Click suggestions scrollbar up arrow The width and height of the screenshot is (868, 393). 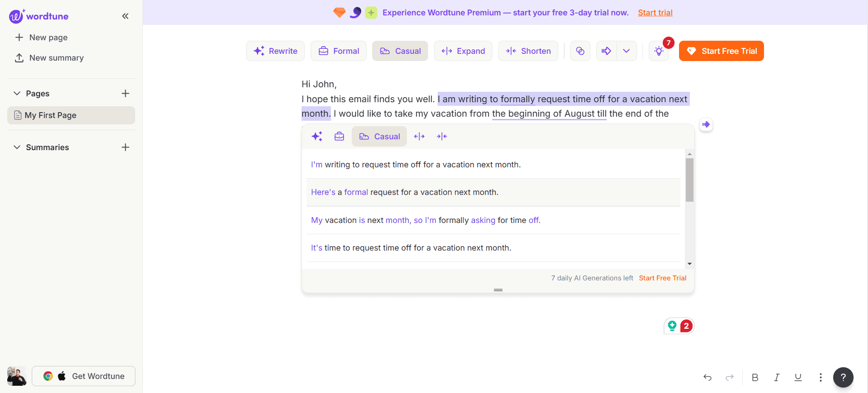[x=689, y=154]
